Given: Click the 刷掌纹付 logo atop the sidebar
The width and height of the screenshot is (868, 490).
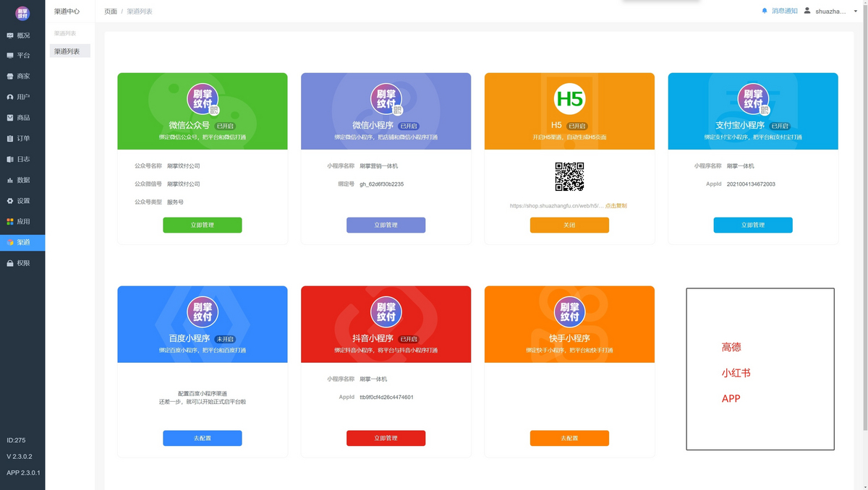Looking at the screenshot, I should (22, 13).
